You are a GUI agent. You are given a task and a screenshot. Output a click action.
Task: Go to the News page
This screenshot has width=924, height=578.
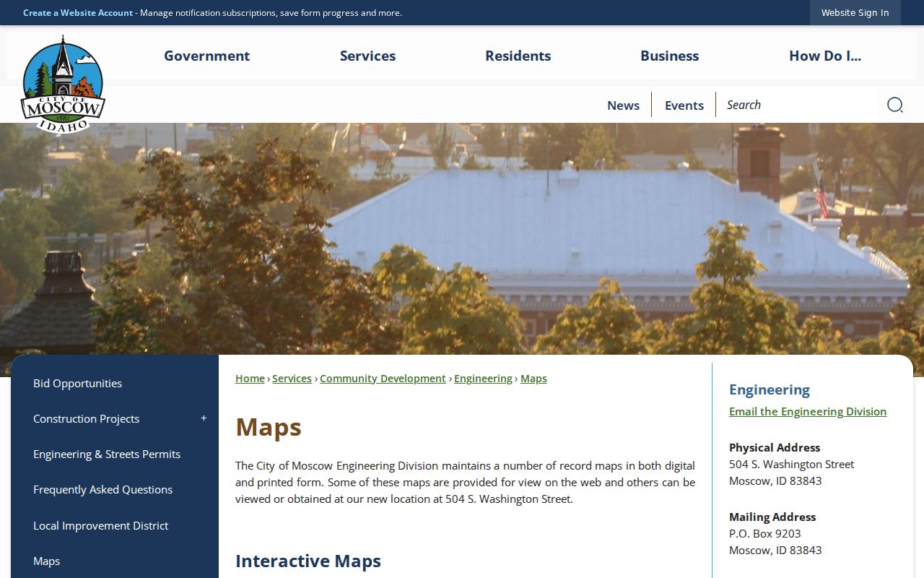point(623,105)
